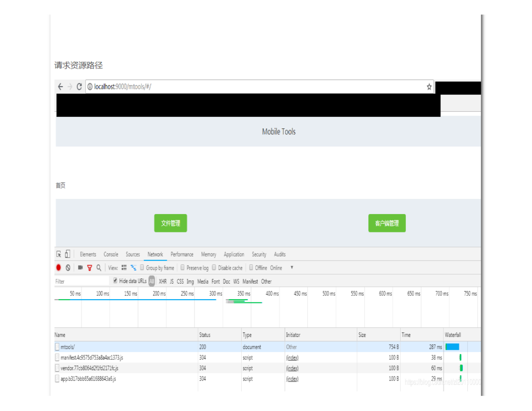Switch to the Console tab
532x411 pixels.
(111, 255)
